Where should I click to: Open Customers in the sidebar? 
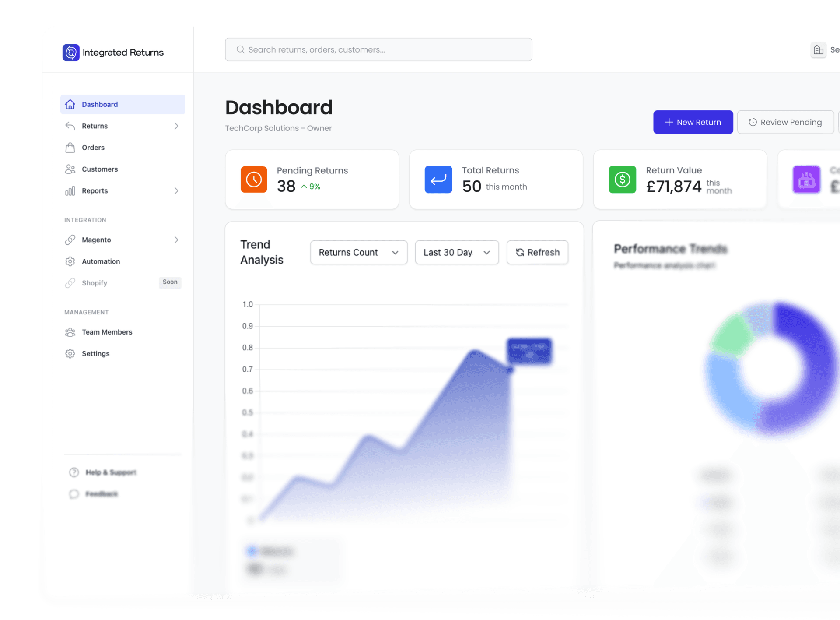pyautogui.click(x=122, y=169)
